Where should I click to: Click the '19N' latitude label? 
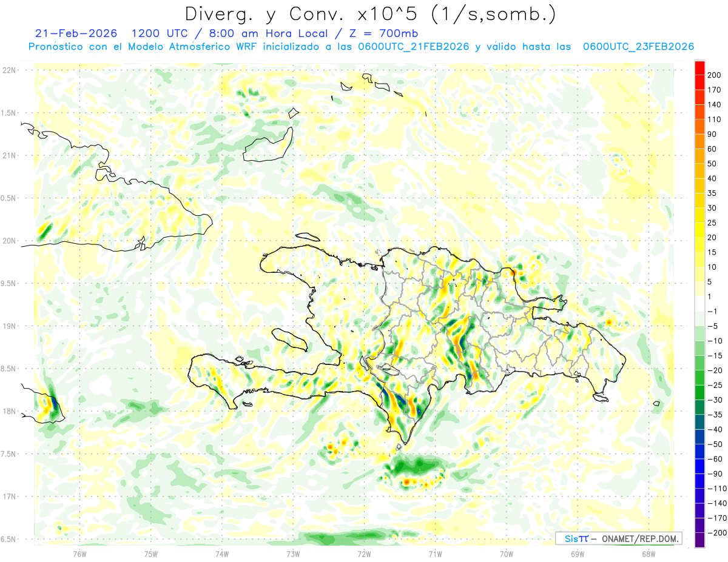(8, 326)
